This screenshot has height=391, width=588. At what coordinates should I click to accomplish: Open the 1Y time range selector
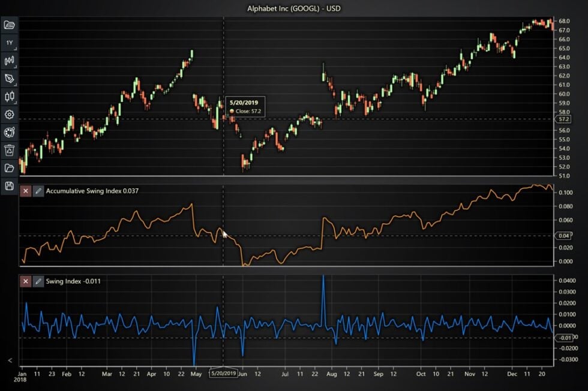pyautogui.click(x=8, y=42)
